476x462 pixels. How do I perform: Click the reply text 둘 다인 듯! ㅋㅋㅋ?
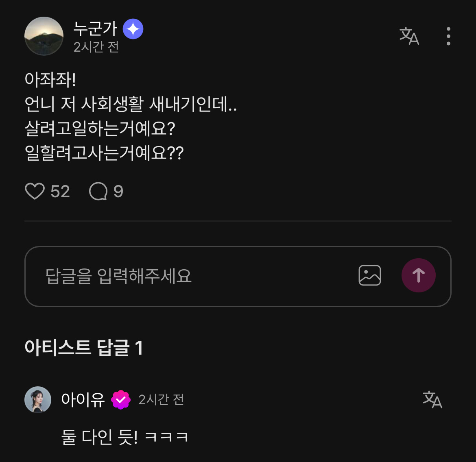(124, 437)
